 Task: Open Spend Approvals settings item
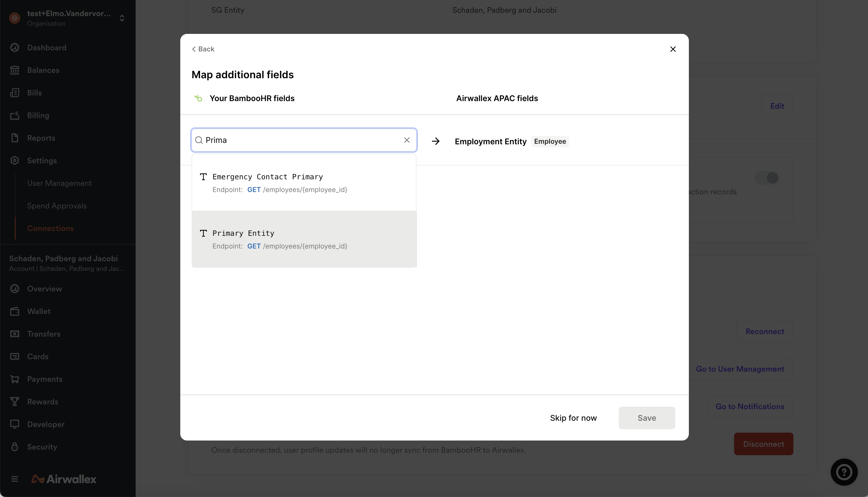pyautogui.click(x=57, y=206)
